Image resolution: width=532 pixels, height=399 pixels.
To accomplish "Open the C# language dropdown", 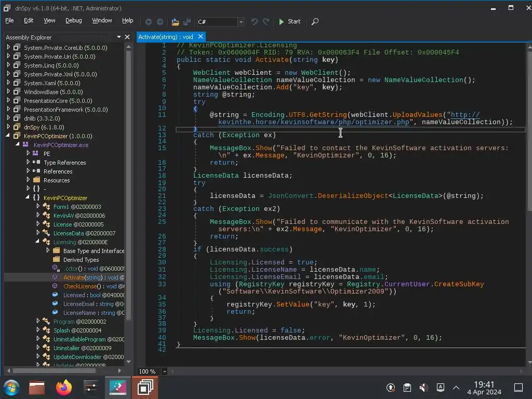I will [x=241, y=22].
